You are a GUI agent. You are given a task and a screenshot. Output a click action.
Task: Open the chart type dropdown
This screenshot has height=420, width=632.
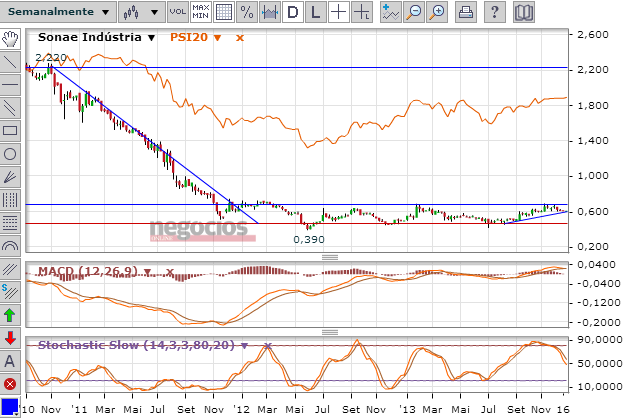tap(140, 12)
